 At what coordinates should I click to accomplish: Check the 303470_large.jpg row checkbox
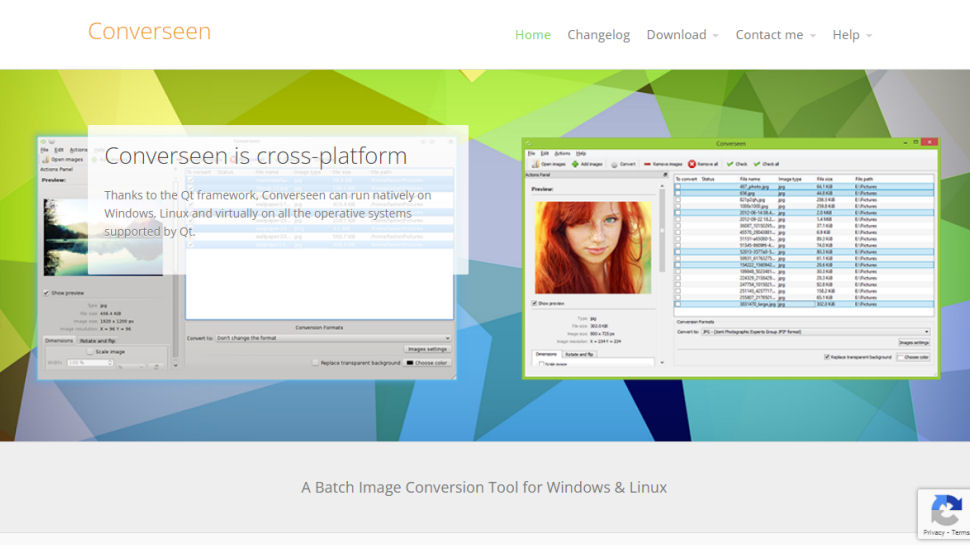click(x=678, y=304)
